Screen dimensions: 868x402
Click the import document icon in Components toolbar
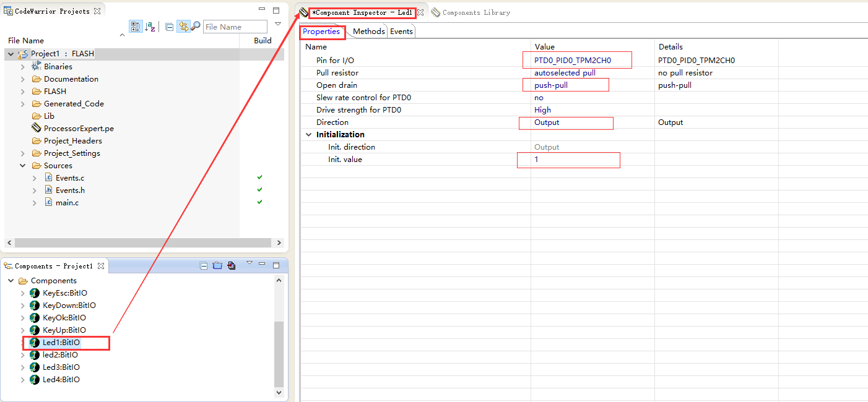coord(232,265)
